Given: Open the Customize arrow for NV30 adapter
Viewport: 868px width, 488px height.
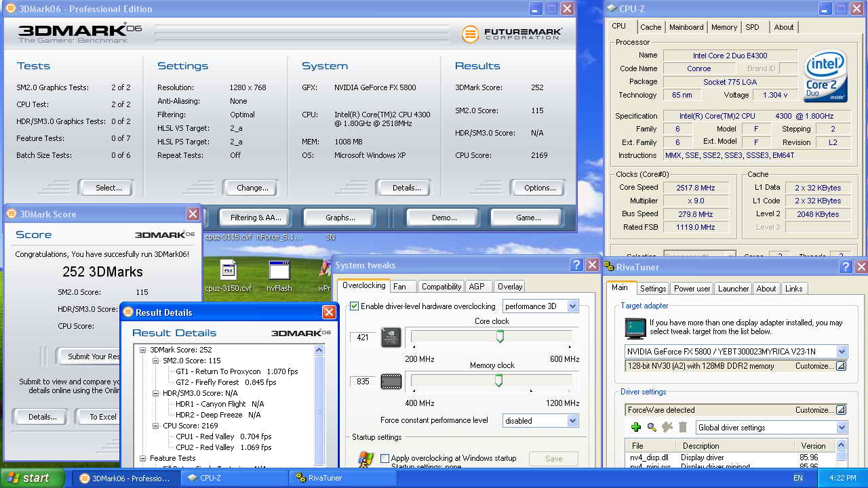Looking at the screenshot, I should 841,366.
